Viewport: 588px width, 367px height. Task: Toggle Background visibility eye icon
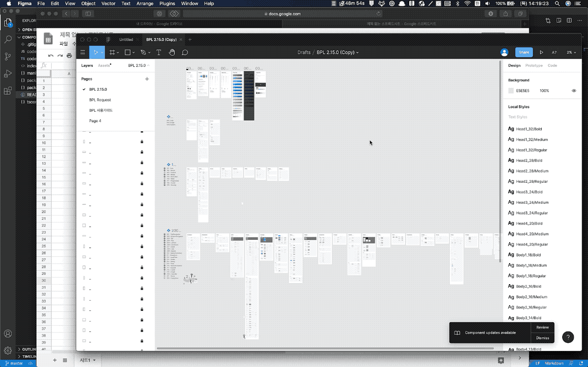pyautogui.click(x=574, y=91)
